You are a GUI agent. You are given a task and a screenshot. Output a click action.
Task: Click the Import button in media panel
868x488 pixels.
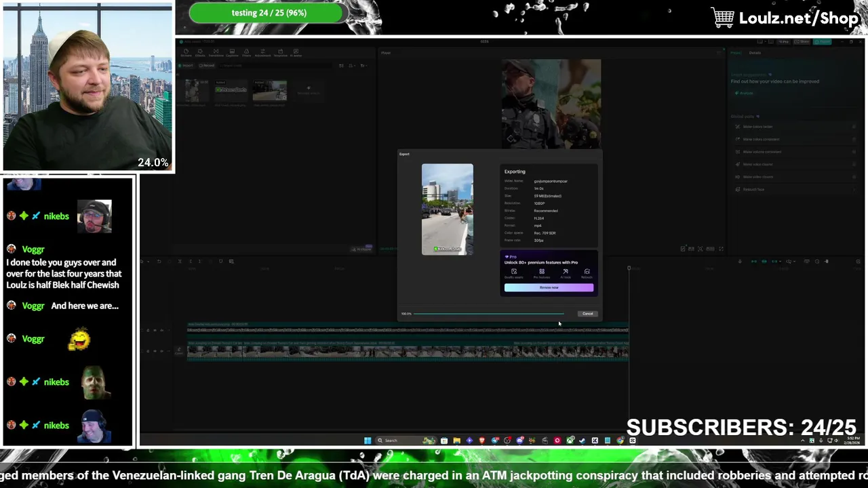click(186, 66)
